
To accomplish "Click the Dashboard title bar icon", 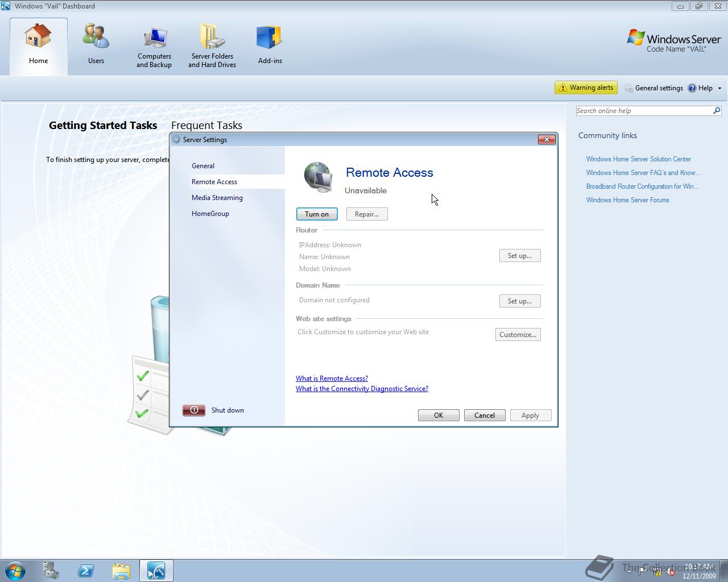I will (6, 6).
